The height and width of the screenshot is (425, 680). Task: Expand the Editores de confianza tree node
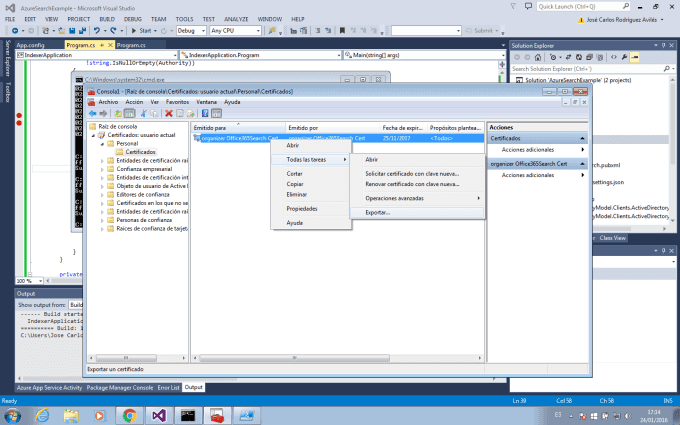[x=103, y=195]
